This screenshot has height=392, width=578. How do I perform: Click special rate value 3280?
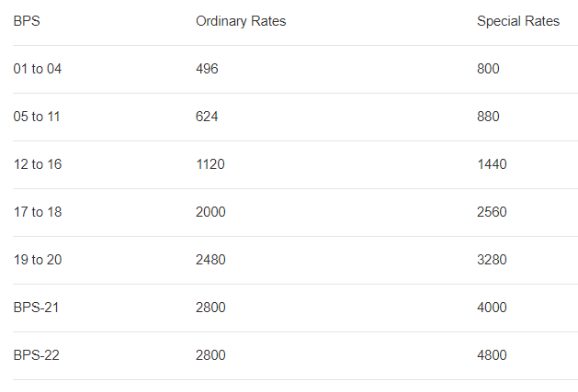pos(492,260)
